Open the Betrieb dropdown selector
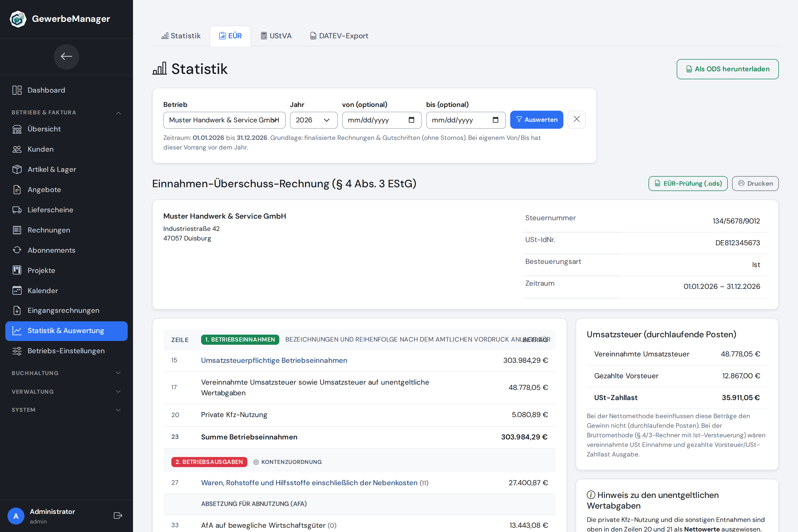 224,120
